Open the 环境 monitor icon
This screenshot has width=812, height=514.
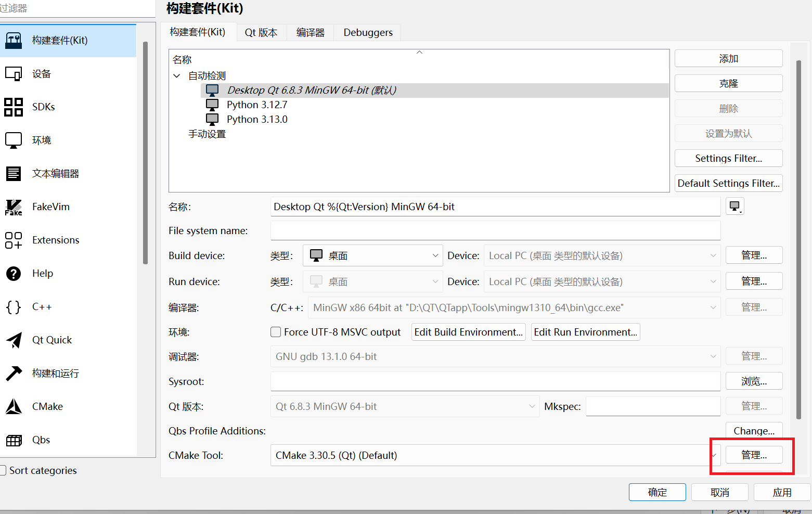tap(14, 140)
